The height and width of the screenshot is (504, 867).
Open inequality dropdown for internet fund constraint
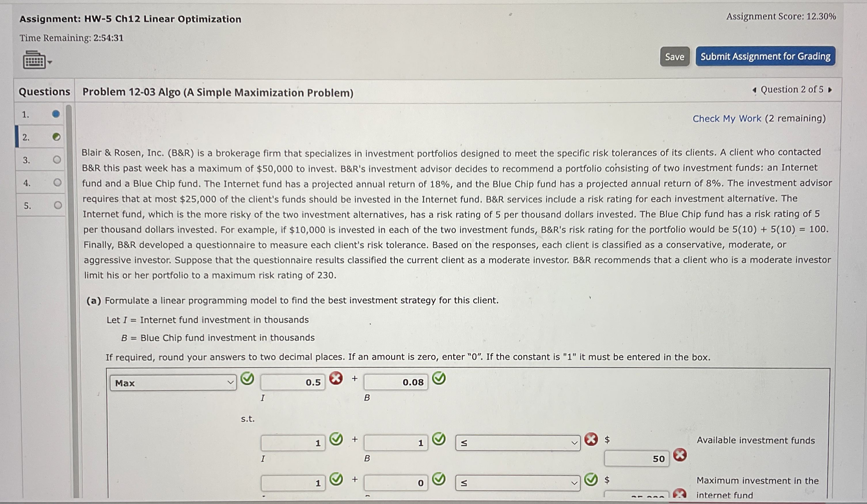point(518,483)
